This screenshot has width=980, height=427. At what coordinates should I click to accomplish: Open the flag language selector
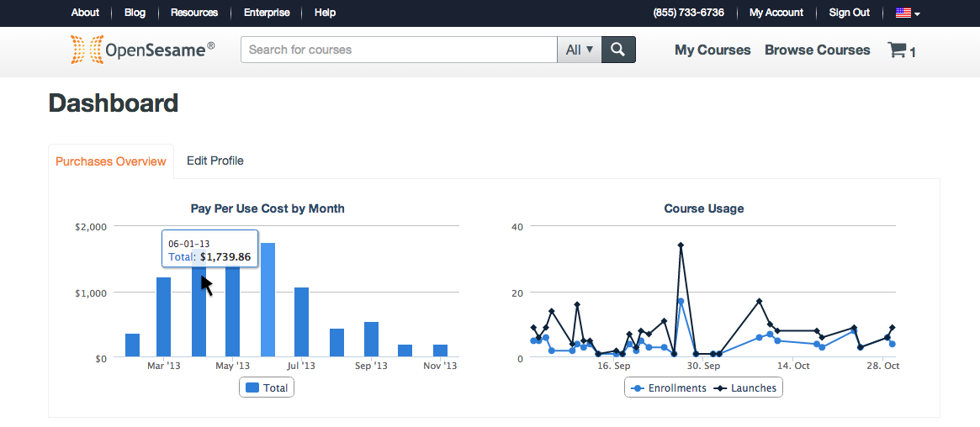(907, 13)
